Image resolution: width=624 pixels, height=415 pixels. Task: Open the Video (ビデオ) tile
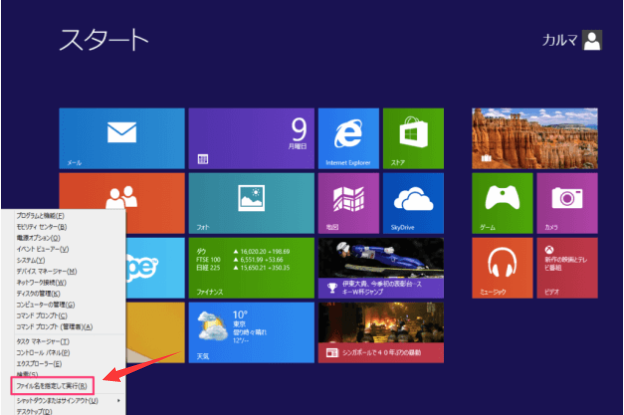click(567, 268)
